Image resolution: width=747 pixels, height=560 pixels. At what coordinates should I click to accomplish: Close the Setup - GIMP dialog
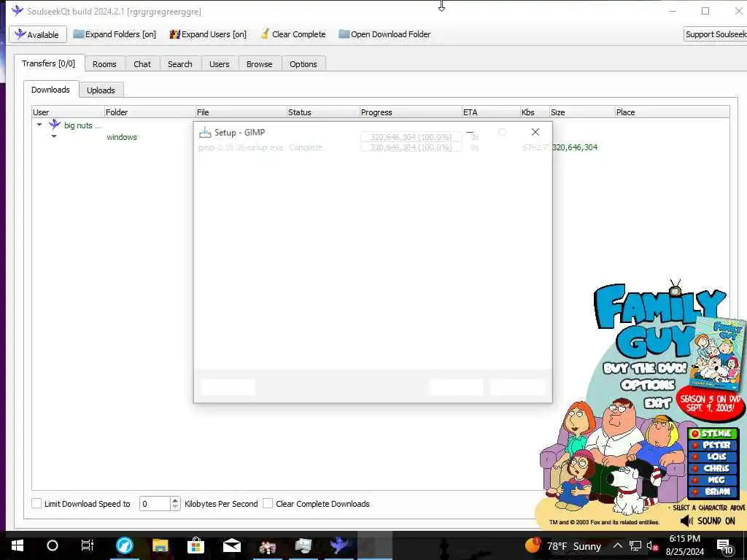535,132
